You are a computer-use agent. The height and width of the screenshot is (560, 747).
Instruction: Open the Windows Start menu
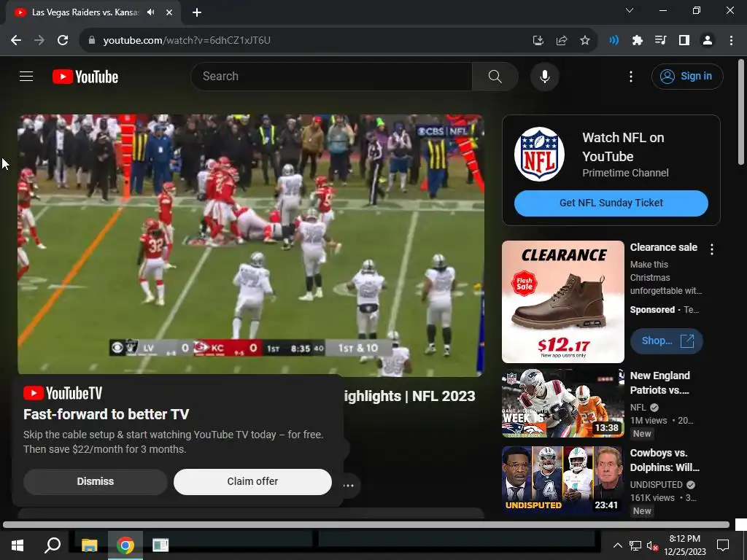click(18, 545)
